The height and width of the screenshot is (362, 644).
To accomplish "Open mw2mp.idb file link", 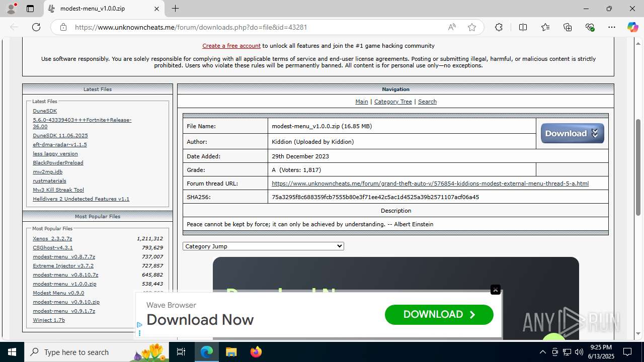I will pos(48,172).
